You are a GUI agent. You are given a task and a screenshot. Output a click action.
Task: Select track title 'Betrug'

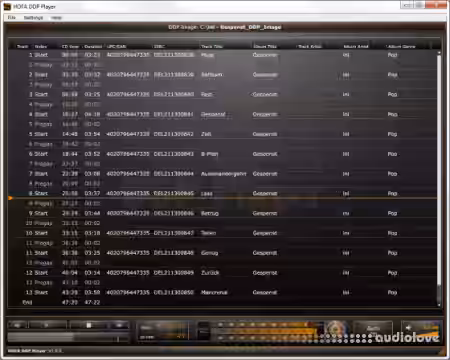click(x=210, y=213)
